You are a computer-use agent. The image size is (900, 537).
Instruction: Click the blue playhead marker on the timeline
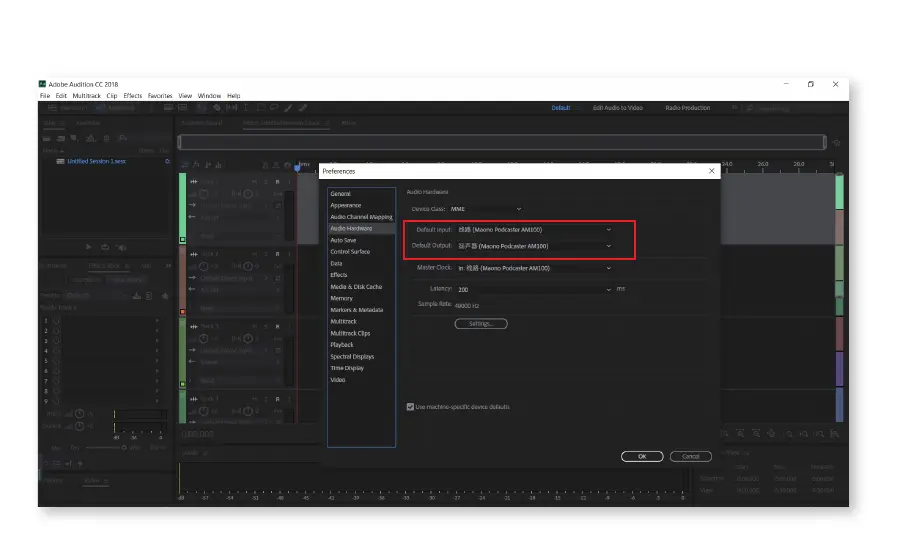296,166
